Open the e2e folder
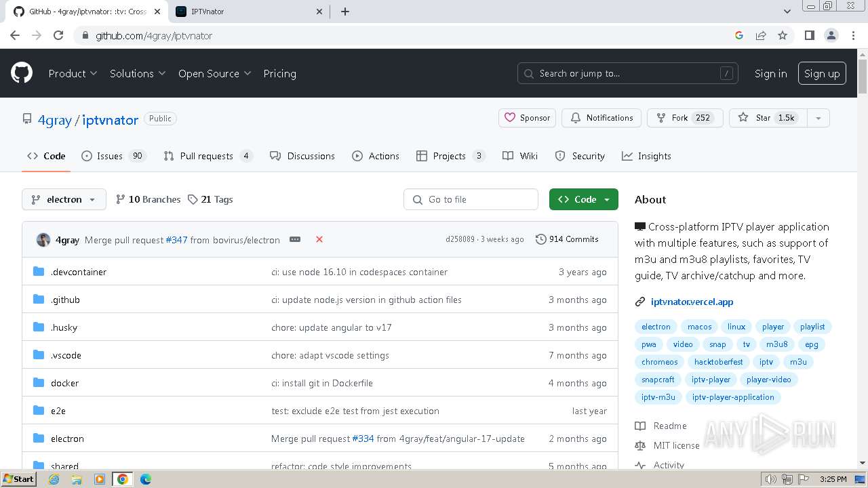Image resolution: width=868 pixels, height=488 pixels. pos(58,411)
